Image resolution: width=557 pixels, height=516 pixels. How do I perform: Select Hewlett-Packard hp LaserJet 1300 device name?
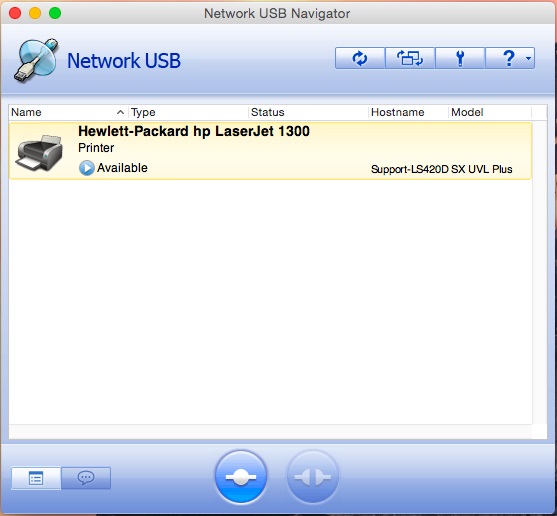(x=194, y=131)
